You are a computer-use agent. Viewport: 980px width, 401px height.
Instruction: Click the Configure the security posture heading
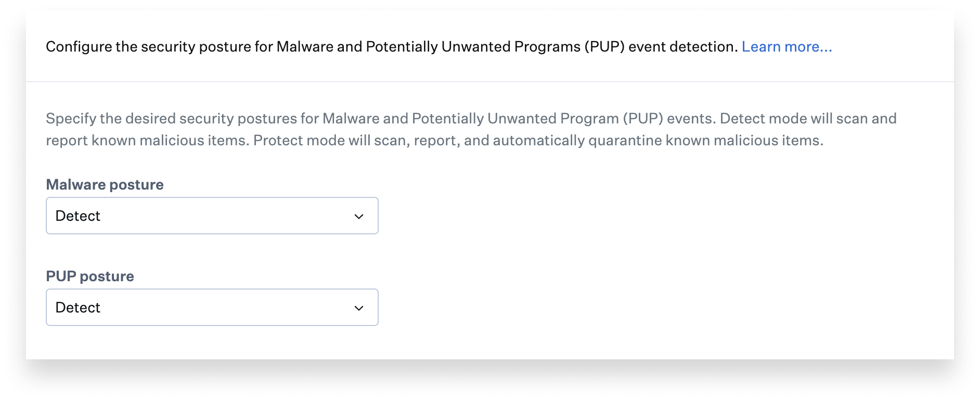[156, 47]
